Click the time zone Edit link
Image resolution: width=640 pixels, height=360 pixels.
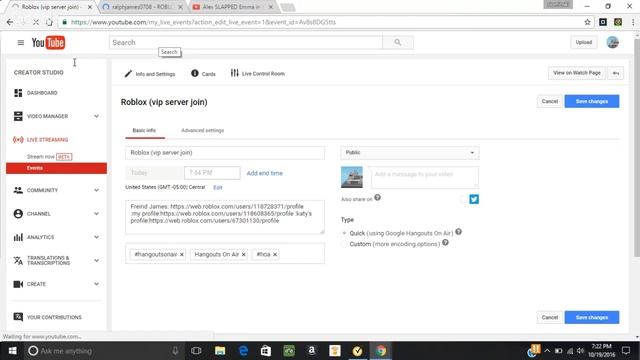[218, 187]
